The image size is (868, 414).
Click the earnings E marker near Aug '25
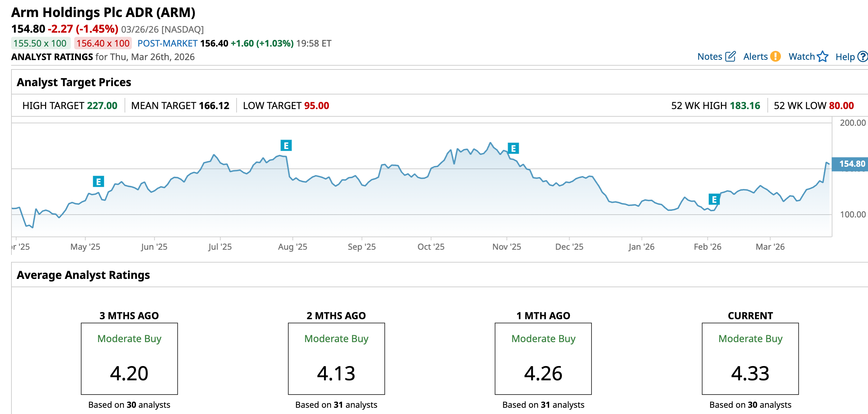pyautogui.click(x=286, y=146)
